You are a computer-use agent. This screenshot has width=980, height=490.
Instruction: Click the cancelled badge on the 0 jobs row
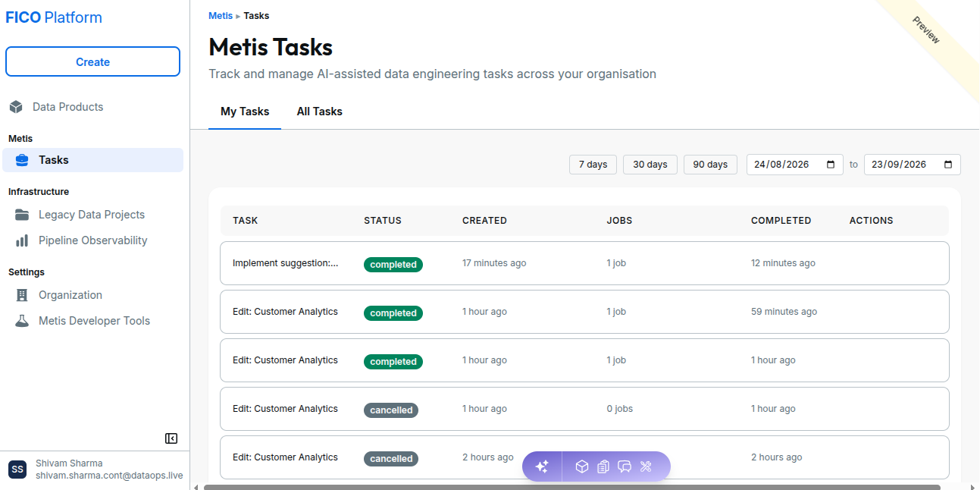point(391,410)
